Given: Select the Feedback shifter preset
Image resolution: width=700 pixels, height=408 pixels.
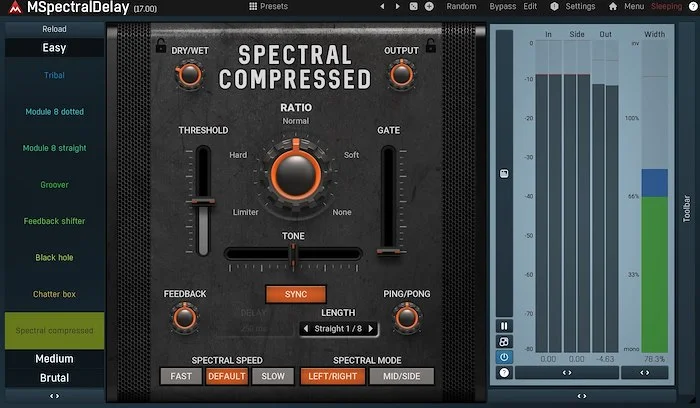Looking at the screenshot, I should click(x=54, y=221).
